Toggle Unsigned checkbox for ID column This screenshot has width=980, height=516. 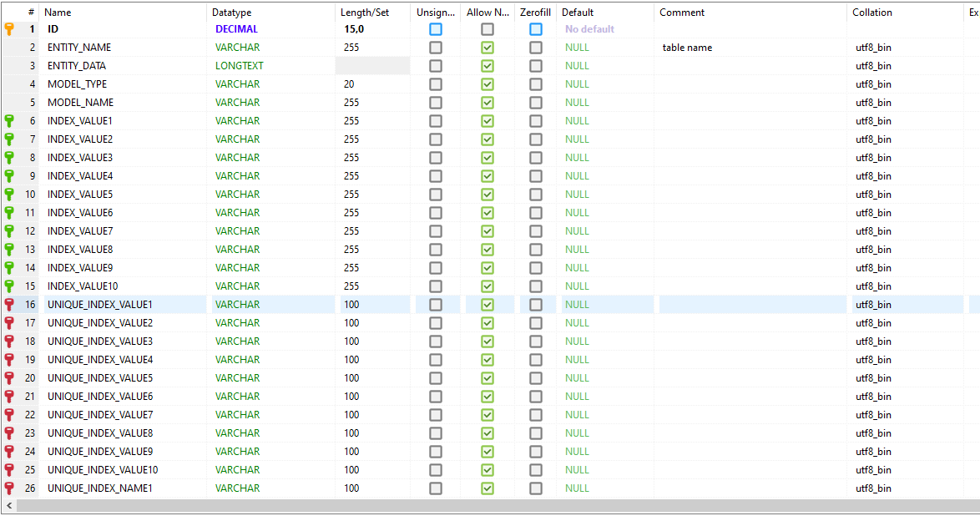point(436,29)
